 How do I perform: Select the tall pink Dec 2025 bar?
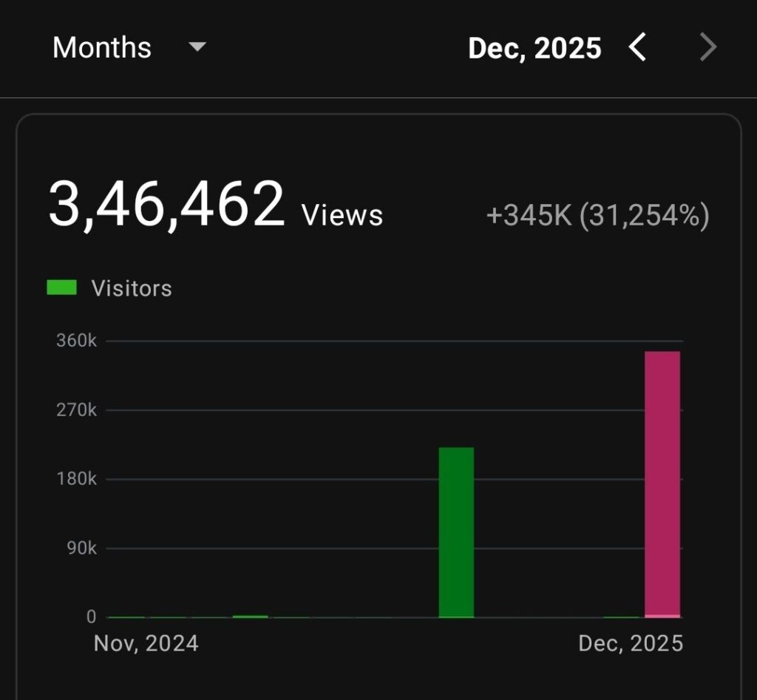[662, 480]
